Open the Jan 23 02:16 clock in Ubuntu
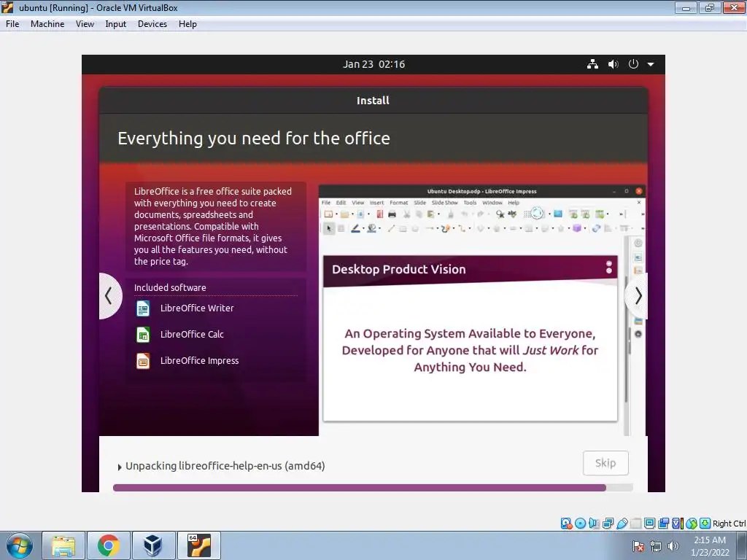The width and height of the screenshot is (747, 560). tap(374, 64)
